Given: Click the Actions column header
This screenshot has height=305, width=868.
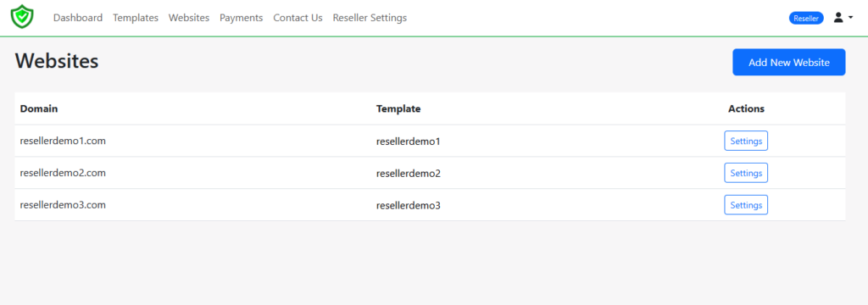Looking at the screenshot, I should coord(746,108).
